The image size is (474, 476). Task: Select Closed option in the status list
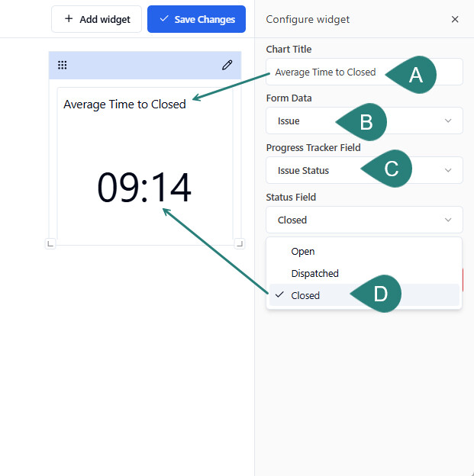364,295
